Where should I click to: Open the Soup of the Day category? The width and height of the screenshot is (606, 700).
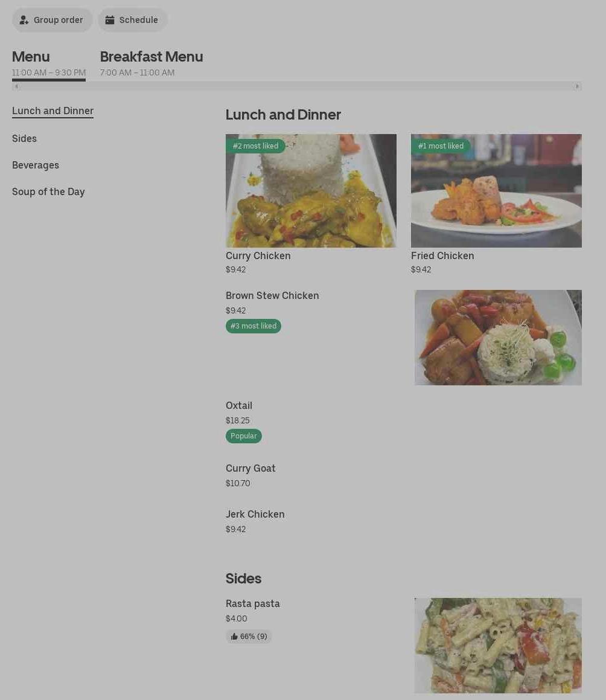point(48,191)
